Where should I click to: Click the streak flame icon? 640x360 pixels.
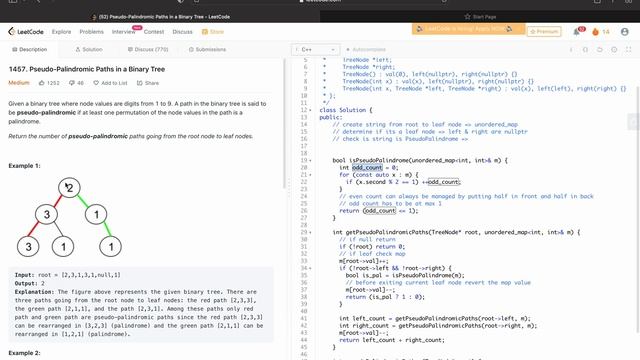596,31
